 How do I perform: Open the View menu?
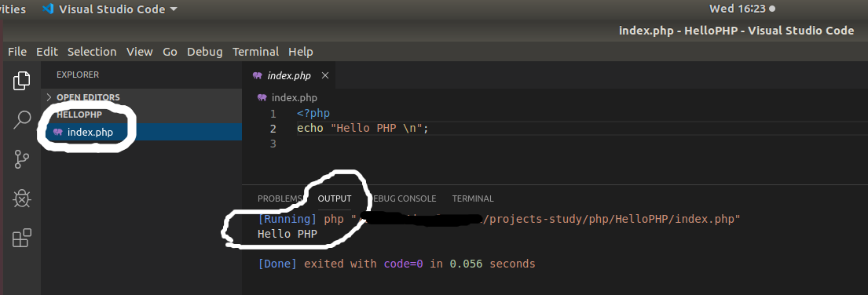click(140, 52)
